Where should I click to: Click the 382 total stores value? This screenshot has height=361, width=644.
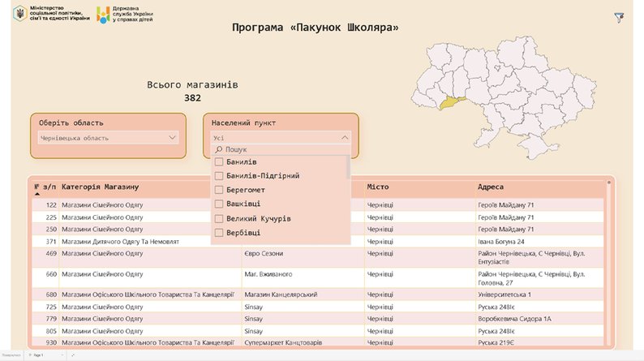(192, 97)
